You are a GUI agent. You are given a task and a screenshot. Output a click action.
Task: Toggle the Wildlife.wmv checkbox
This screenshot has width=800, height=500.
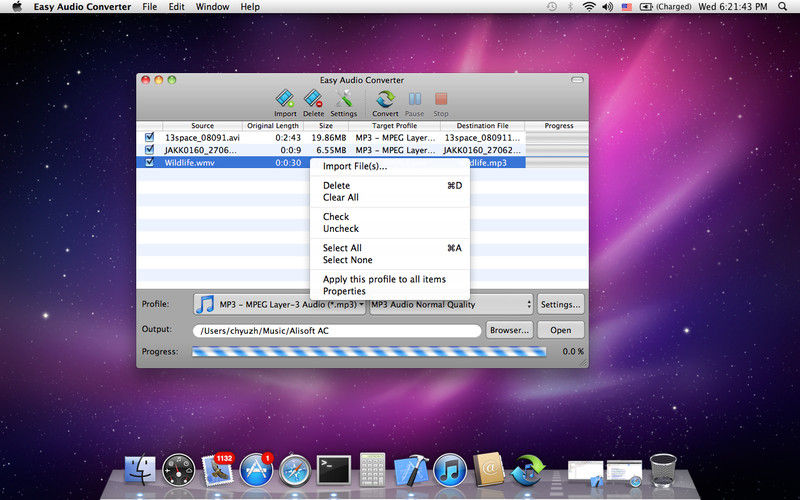pos(149,163)
